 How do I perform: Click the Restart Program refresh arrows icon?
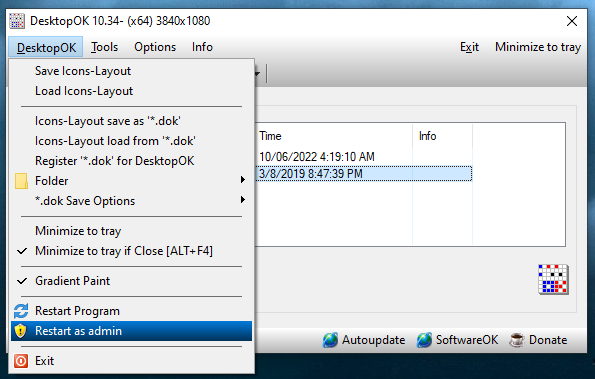[21, 311]
